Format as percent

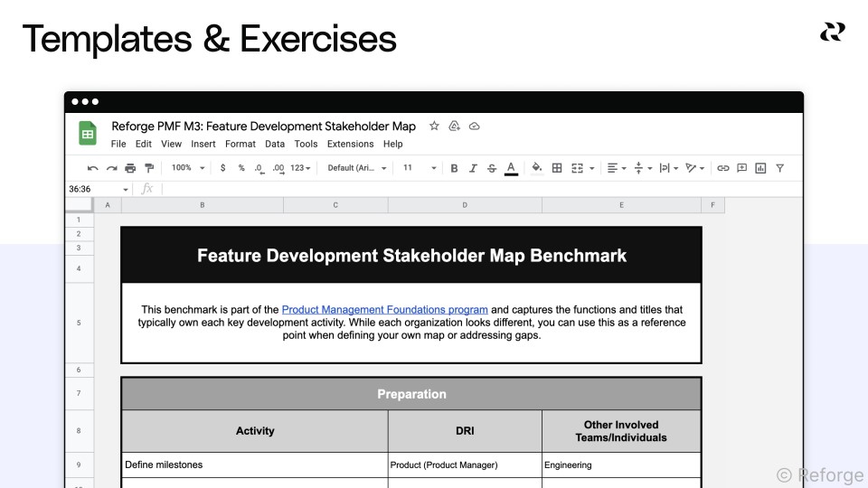(x=241, y=168)
